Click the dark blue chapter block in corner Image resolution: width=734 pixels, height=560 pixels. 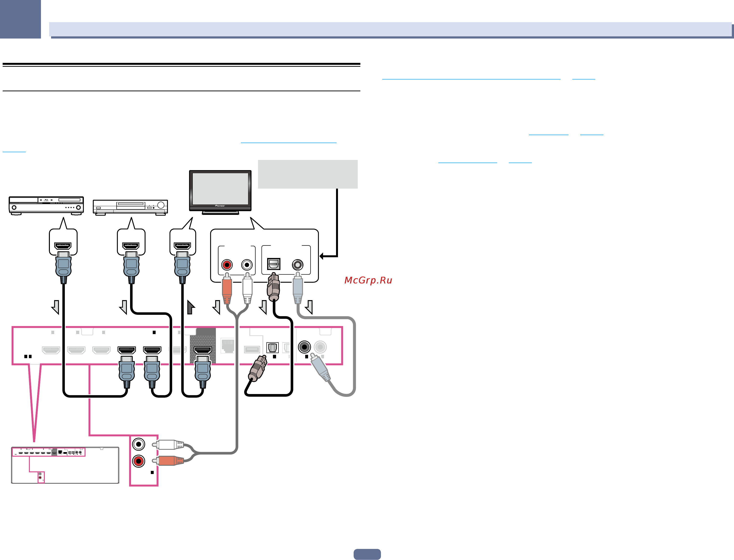pos(20,19)
